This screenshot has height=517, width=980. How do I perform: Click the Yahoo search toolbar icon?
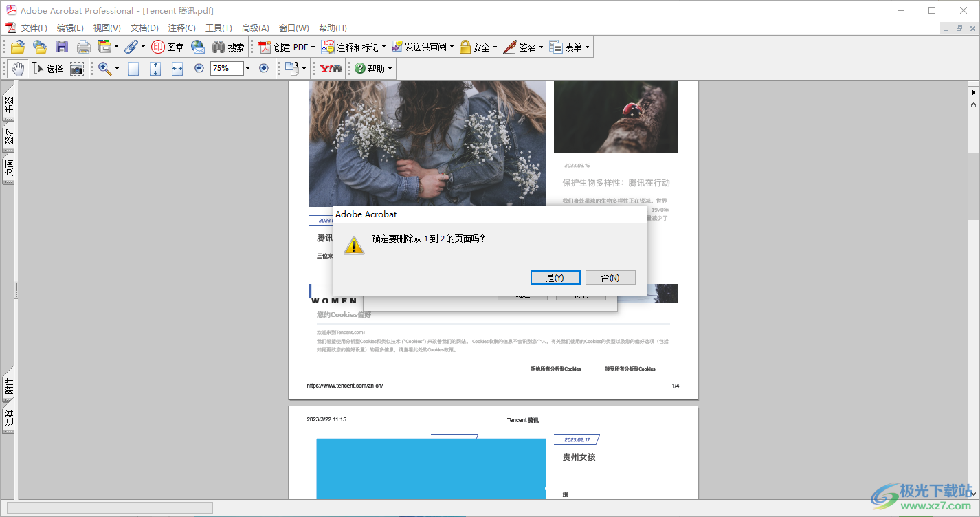tap(331, 68)
